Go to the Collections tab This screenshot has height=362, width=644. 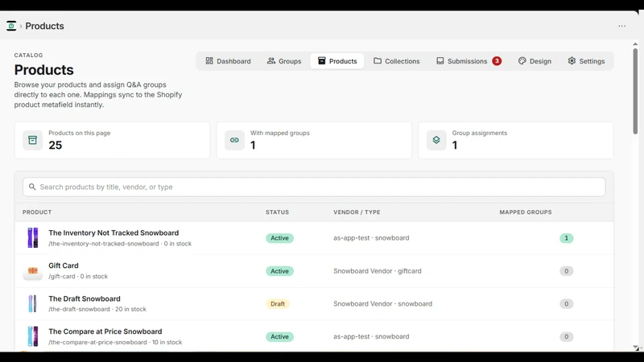point(396,61)
